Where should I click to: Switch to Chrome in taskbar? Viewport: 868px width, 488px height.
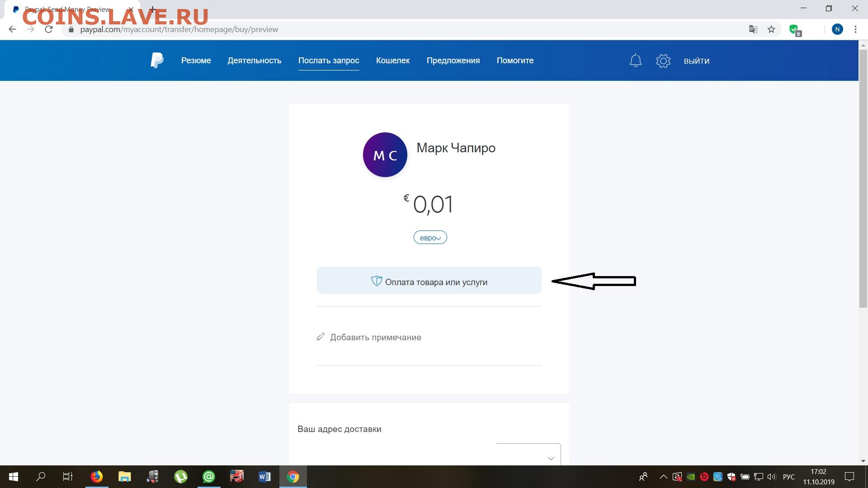[x=293, y=477]
